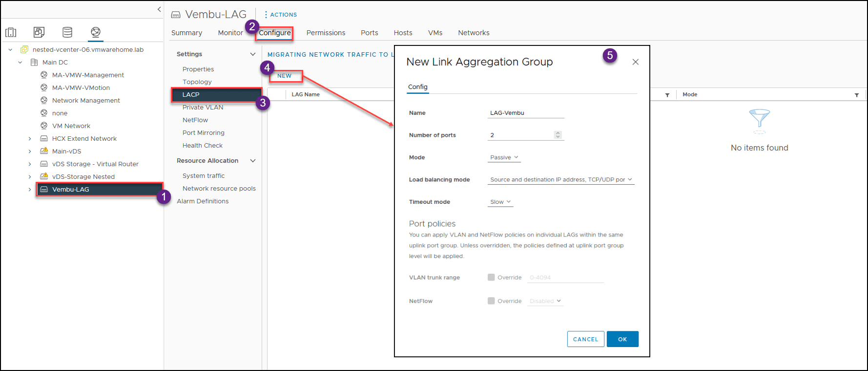Switch to the Monitor tab
The image size is (868, 371).
[230, 33]
